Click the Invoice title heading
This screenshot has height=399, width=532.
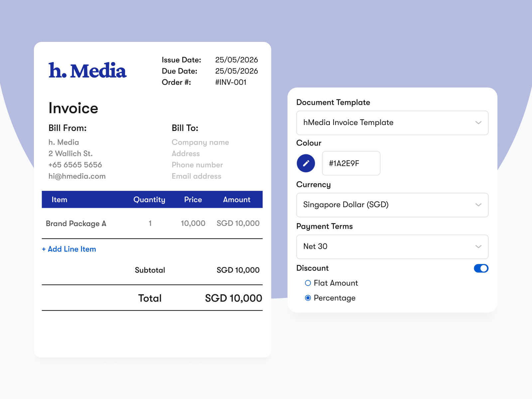(73, 108)
